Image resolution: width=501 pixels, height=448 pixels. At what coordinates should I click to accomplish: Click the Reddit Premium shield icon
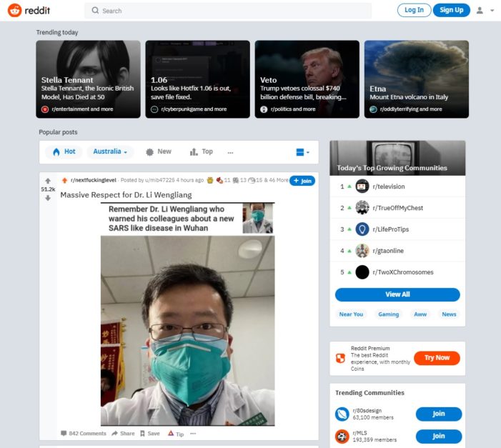(340, 358)
